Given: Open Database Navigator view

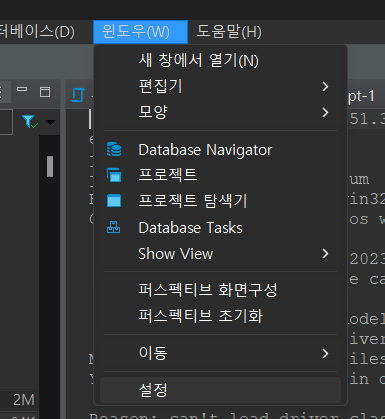Looking at the screenshot, I should 220,150.
